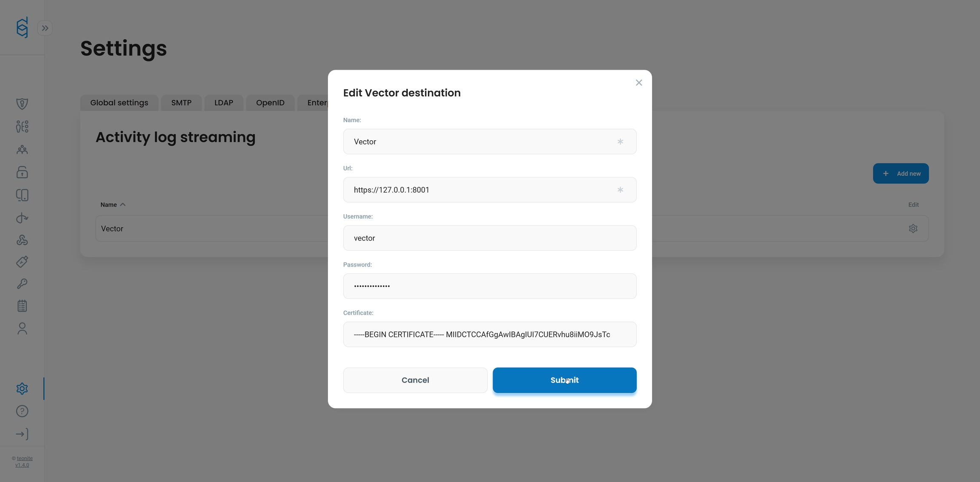
Task: Switch to the LDAP tab
Action: [224, 103]
